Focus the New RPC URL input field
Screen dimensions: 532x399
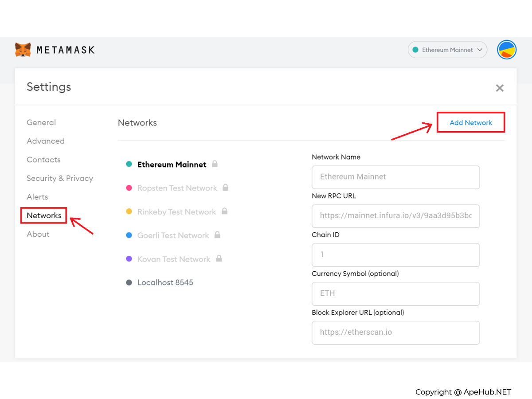pos(395,216)
